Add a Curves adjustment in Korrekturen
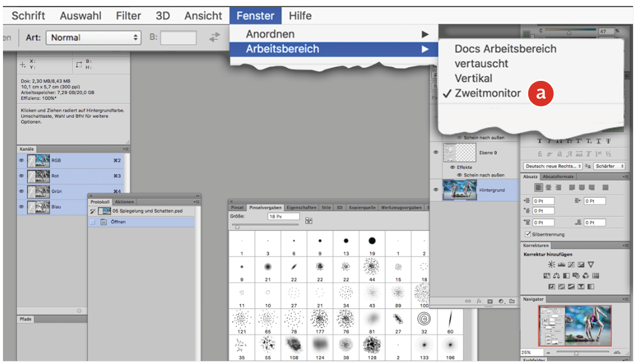636x364 pixels. pos(571,265)
